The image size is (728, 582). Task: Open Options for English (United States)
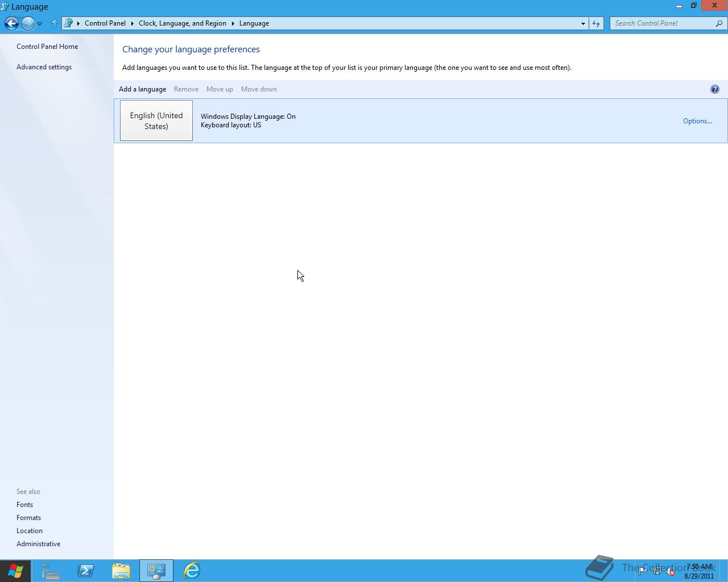pos(697,121)
